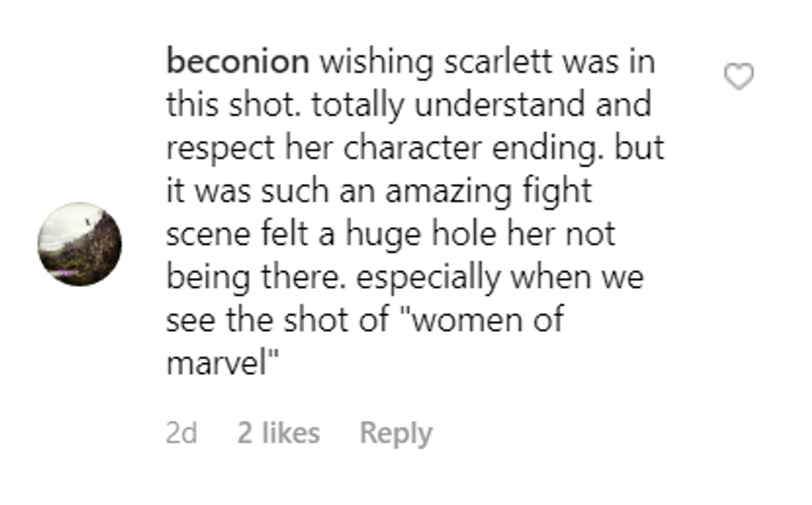The image size is (812, 505).
Task: Like the comment with the heart icon
Action: pos(739,77)
